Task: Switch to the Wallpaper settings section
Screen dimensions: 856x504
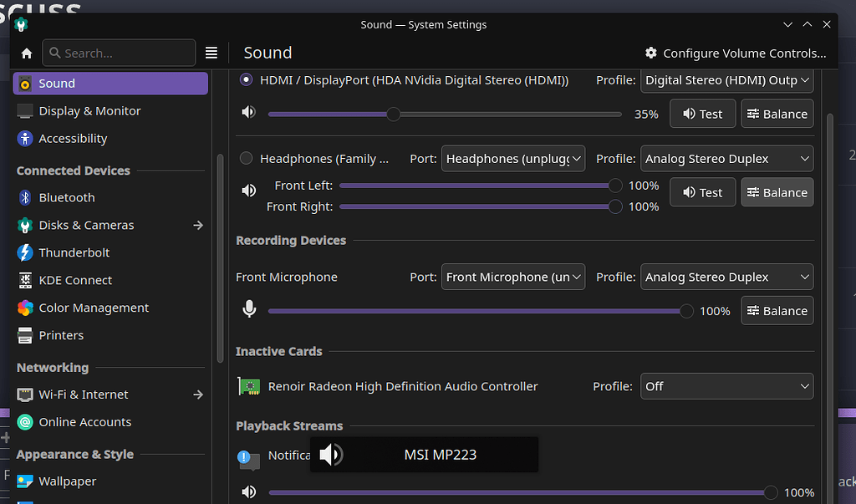Action: click(x=65, y=481)
